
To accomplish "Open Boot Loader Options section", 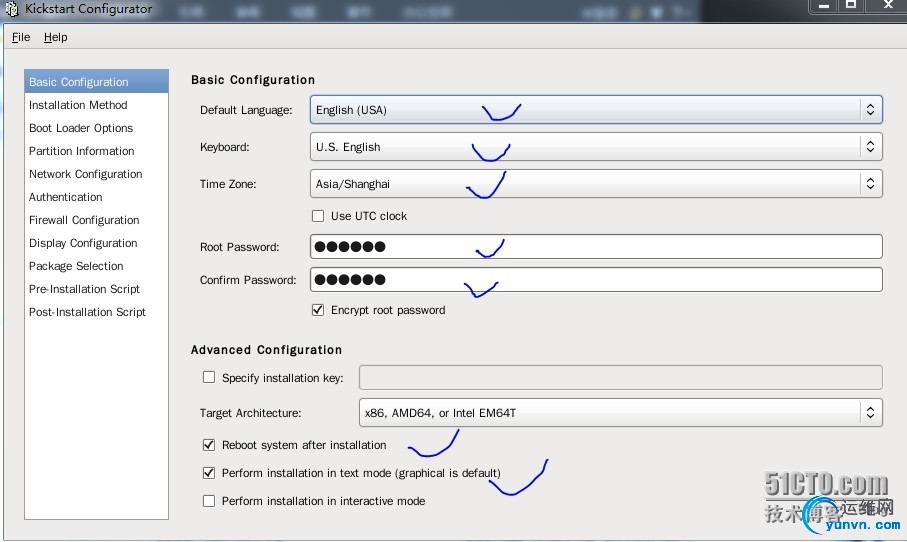I will click(x=97, y=128).
